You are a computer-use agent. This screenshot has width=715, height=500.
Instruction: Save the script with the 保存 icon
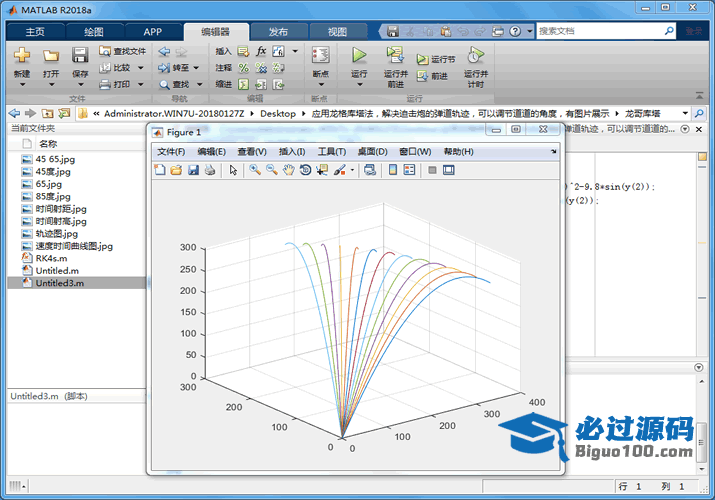(80, 55)
